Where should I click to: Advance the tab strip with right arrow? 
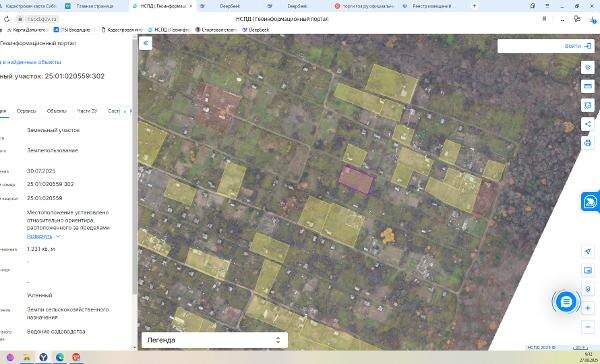pyautogui.click(x=131, y=111)
